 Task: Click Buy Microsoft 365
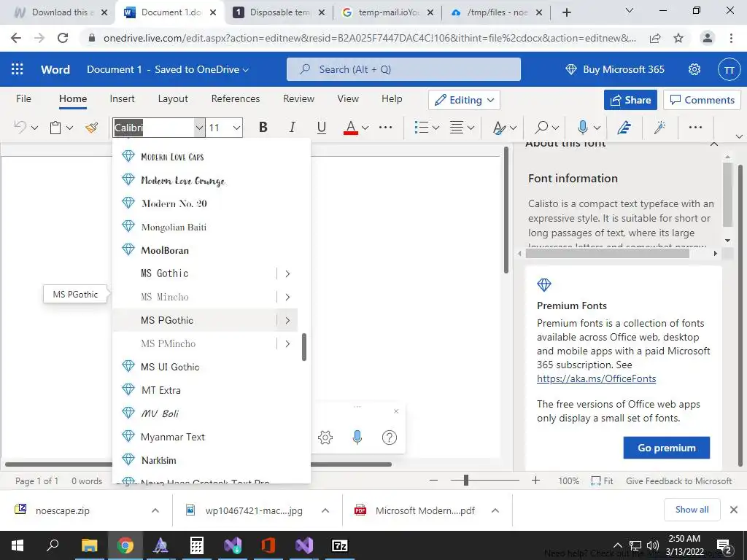[614, 69]
